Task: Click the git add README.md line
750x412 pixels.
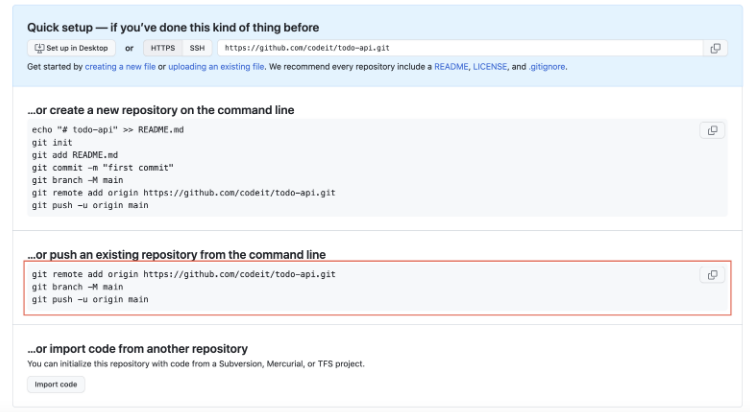Action: 75,155
